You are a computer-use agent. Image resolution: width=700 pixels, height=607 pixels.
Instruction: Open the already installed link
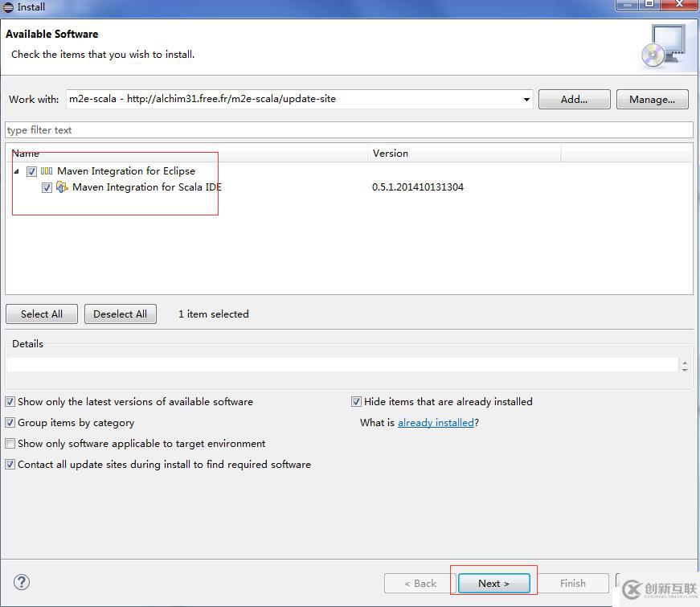436,423
